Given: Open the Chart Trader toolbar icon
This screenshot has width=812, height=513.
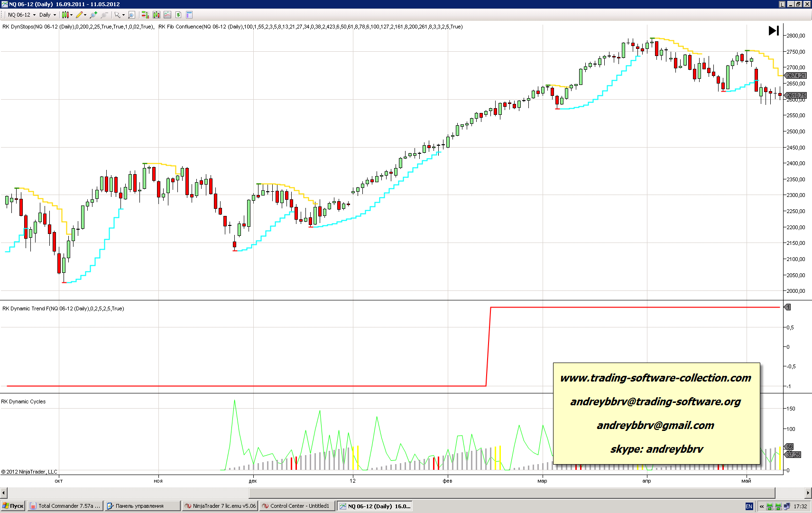Looking at the screenshot, I should click(145, 15).
